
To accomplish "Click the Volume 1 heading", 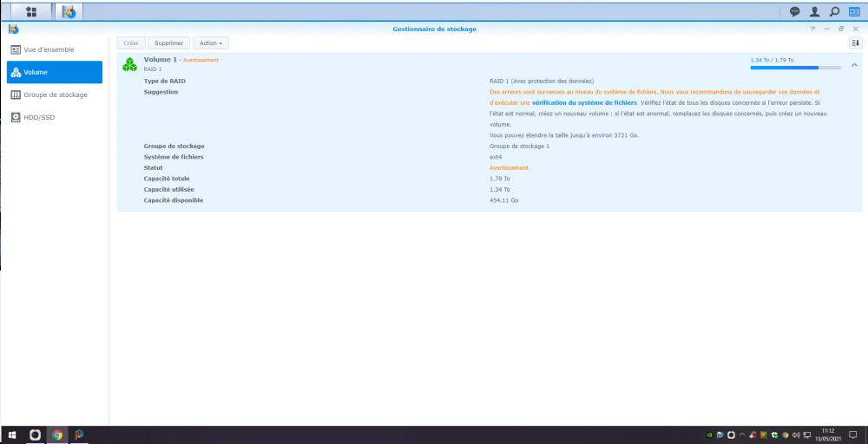I will tap(161, 59).
